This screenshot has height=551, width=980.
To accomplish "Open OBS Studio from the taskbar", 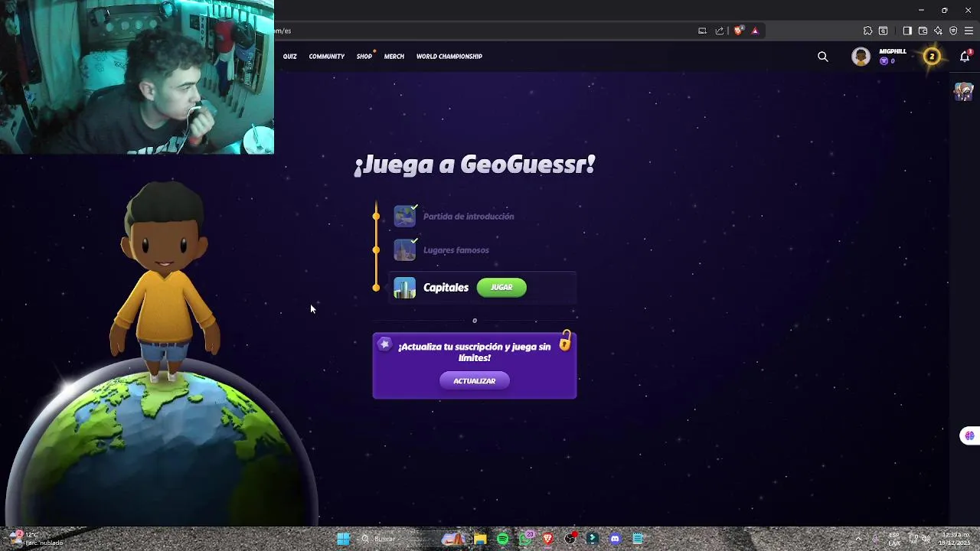I will pyautogui.click(x=570, y=539).
